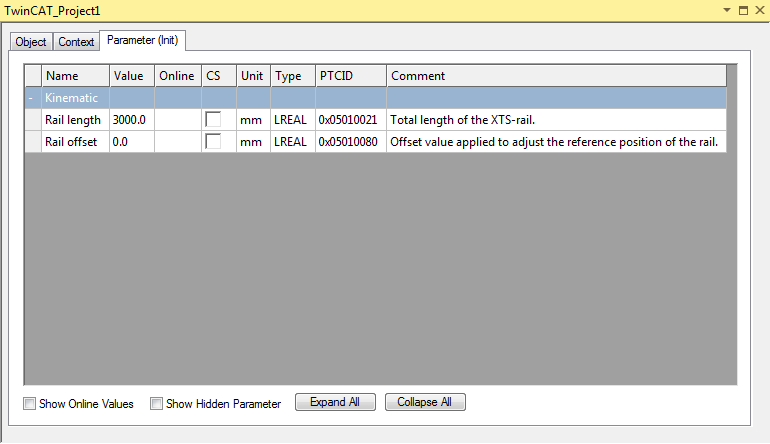
Task: Select the Parameter (Init) tab
Action: coord(142,40)
